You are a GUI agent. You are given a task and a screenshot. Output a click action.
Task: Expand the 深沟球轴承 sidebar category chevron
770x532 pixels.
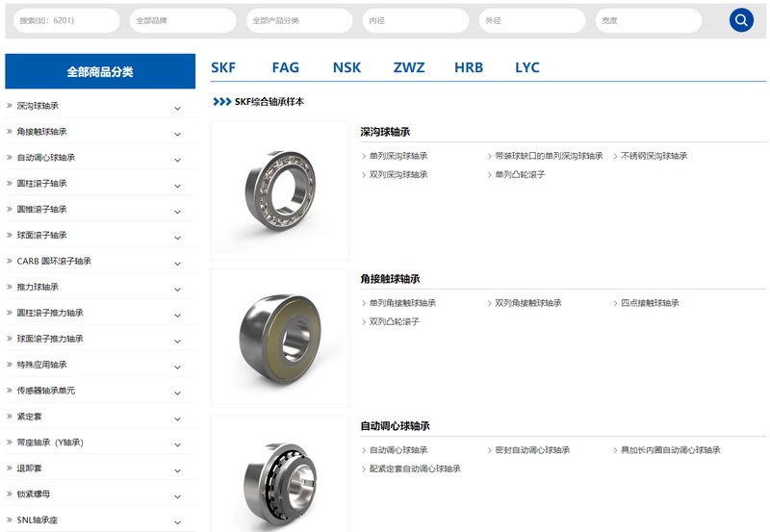click(x=177, y=108)
